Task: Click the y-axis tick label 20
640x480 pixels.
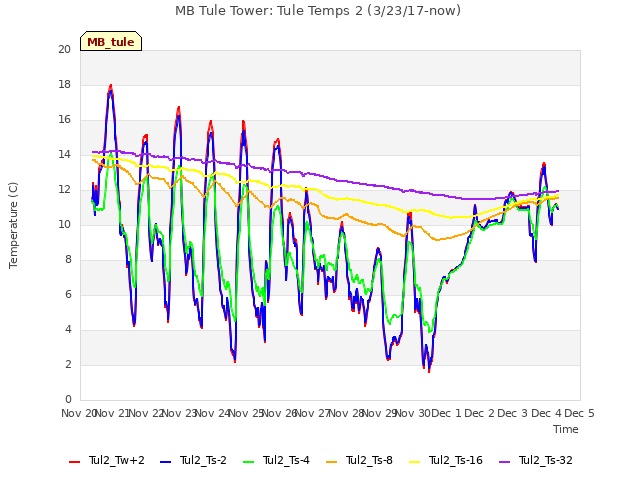Action: coord(64,49)
